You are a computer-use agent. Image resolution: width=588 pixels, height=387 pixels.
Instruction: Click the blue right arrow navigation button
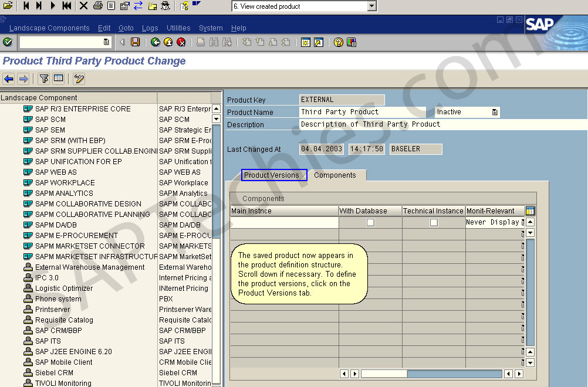tap(23, 79)
